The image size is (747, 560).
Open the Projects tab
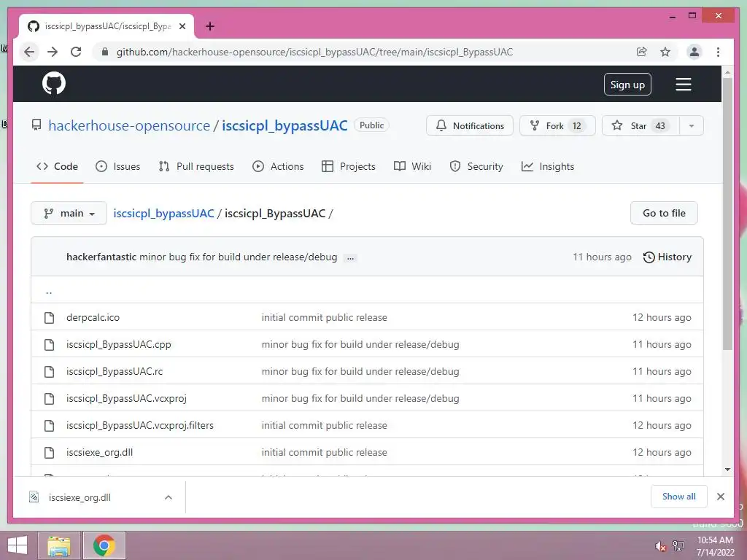pyautogui.click(x=348, y=166)
